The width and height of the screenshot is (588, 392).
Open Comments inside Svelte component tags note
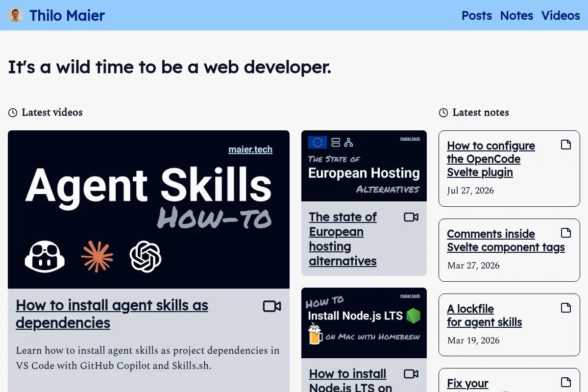[x=506, y=241]
